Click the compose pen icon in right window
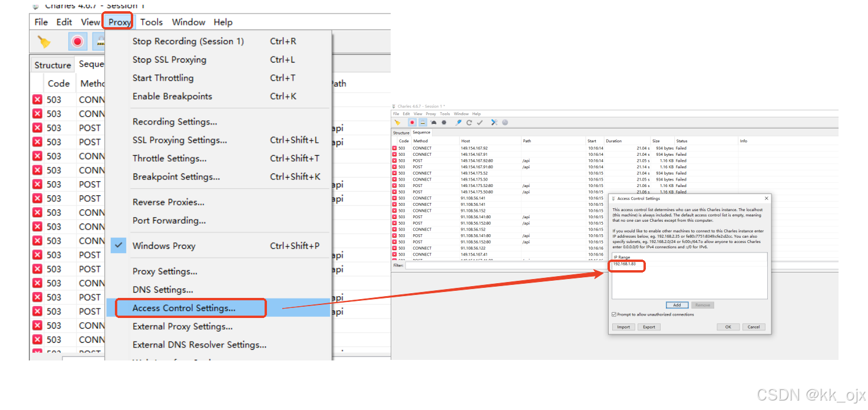This screenshot has height=410, width=868. coord(458,123)
